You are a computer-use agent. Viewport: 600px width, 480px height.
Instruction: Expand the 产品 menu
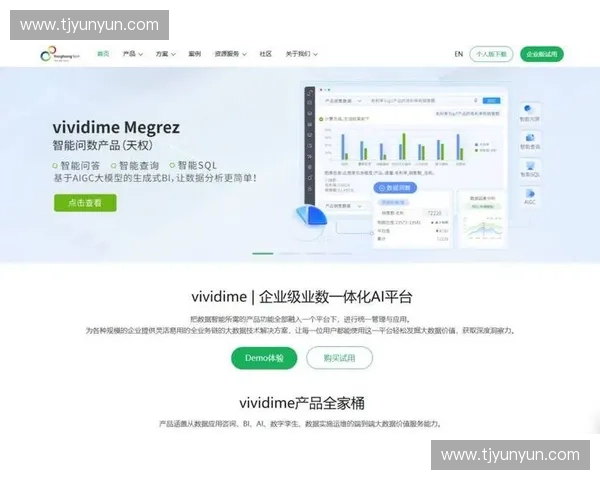132,54
